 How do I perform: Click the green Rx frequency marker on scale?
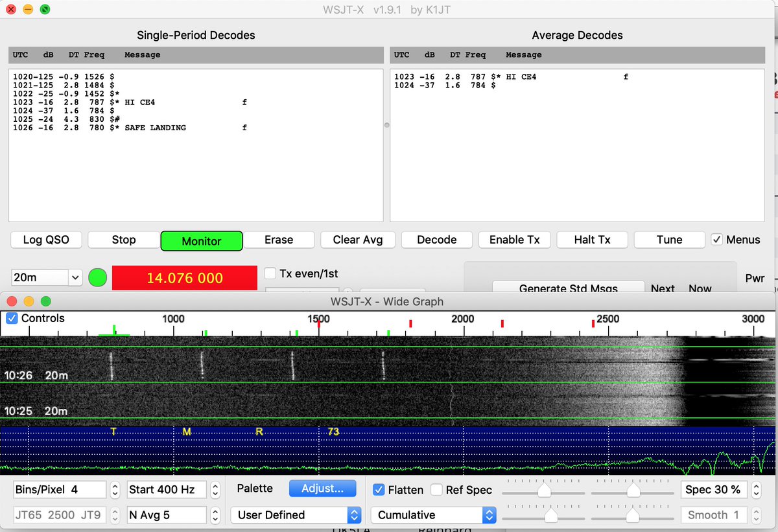(114, 331)
